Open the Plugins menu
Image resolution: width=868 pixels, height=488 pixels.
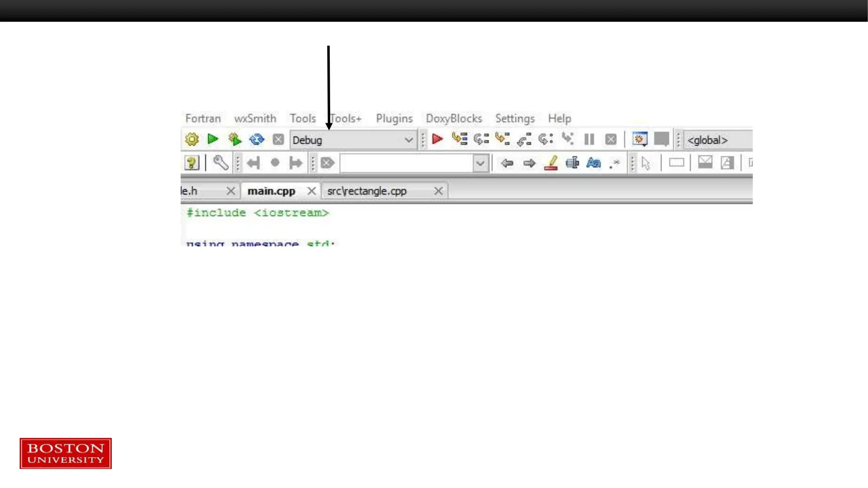394,119
